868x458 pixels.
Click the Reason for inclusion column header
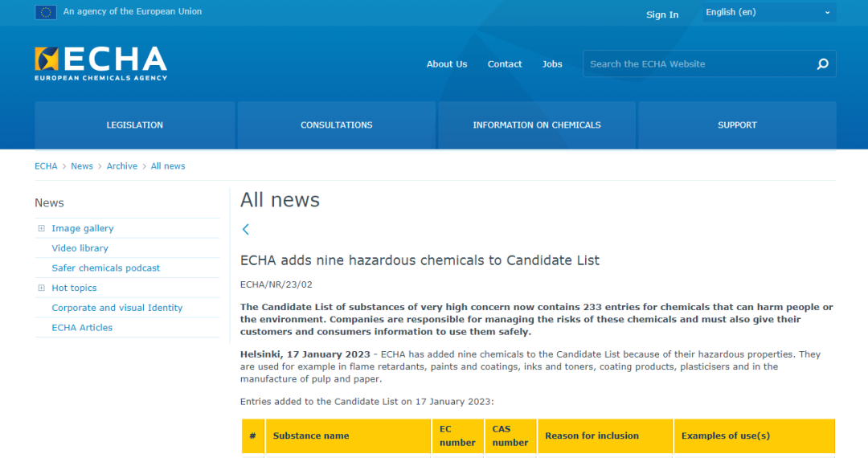coord(605,436)
